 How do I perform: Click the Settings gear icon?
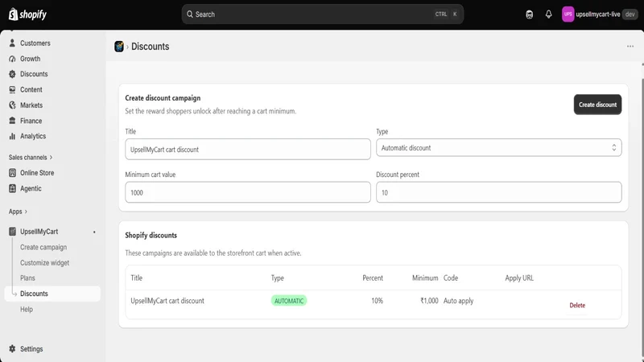point(12,349)
